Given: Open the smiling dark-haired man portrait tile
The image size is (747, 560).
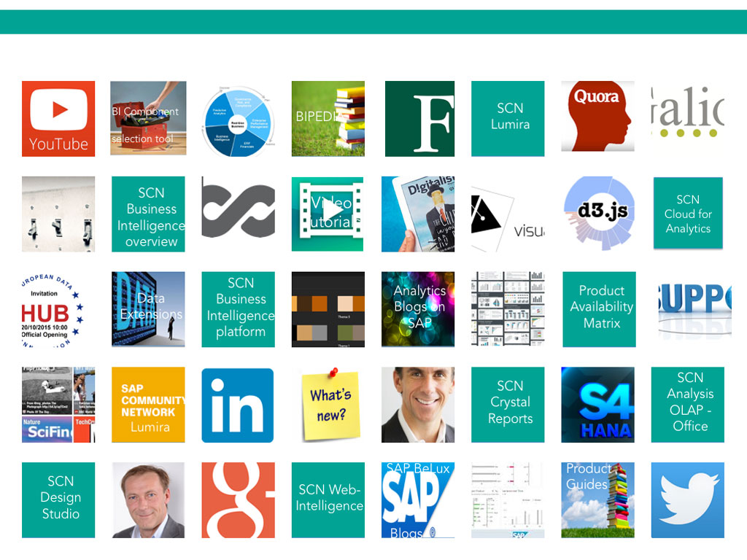Looking at the screenshot, I should pyautogui.click(x=418, y=405).
